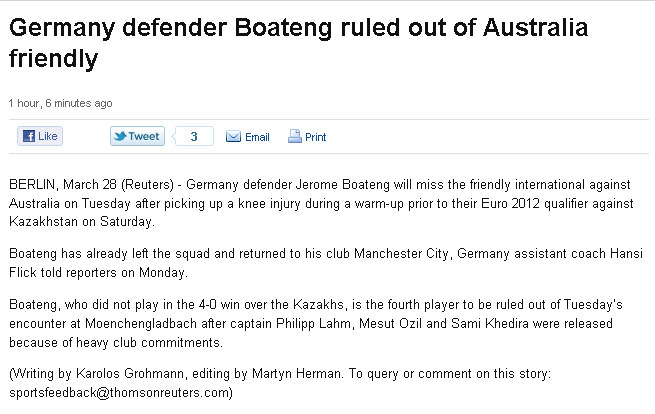Image resolution: width=655 pixels, height=414 pixels.
Task: Click the printer Print icon
Action: tap(294, 136)
